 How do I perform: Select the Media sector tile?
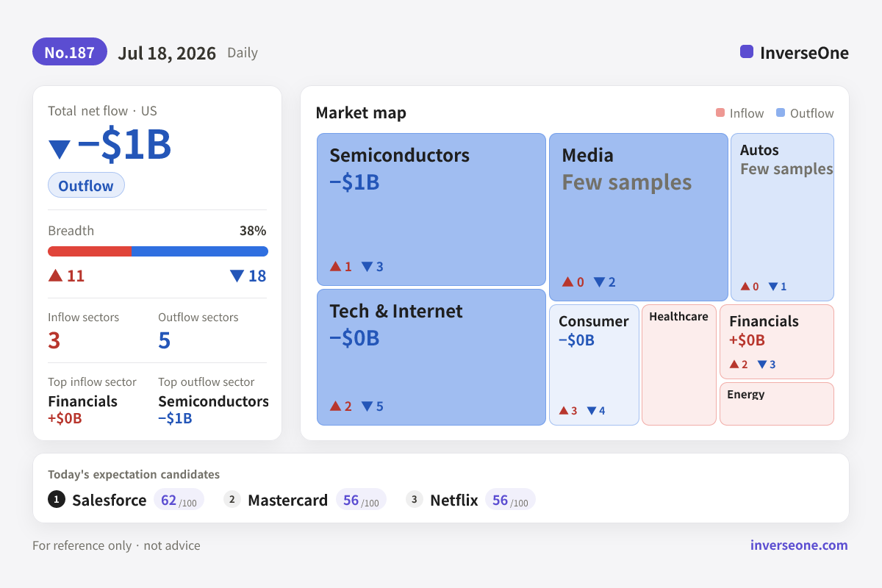click(639, 217)
